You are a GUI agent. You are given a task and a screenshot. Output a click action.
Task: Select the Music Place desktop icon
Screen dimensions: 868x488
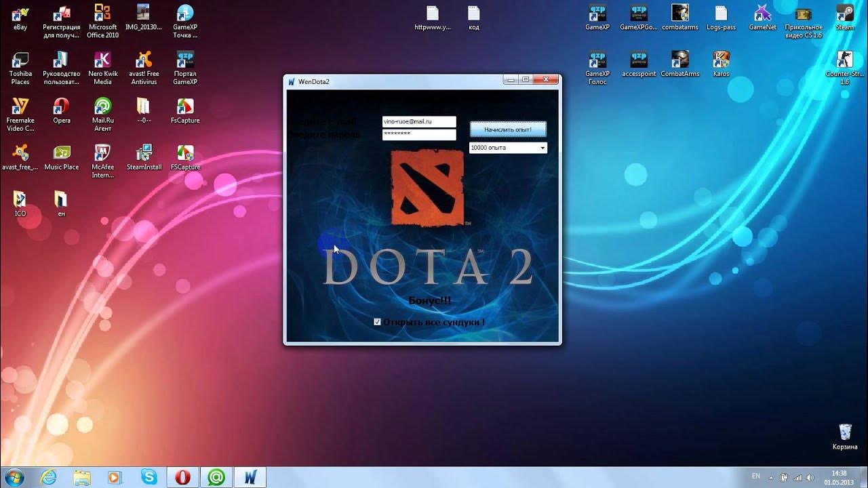pyautogui.click(x=62, y=157)
